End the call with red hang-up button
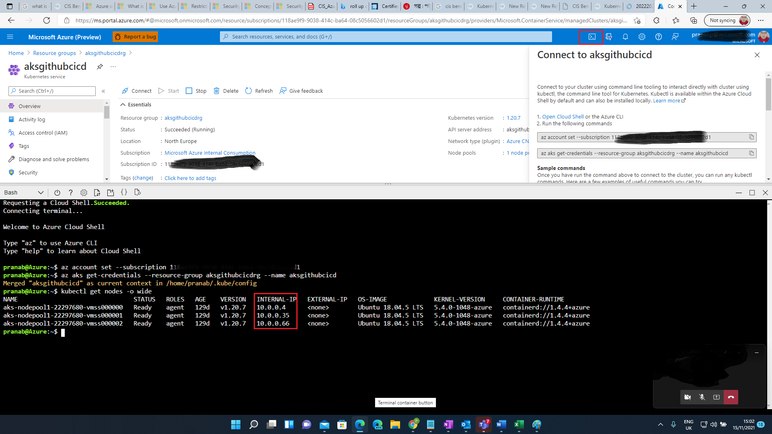 tap(731, 397)
